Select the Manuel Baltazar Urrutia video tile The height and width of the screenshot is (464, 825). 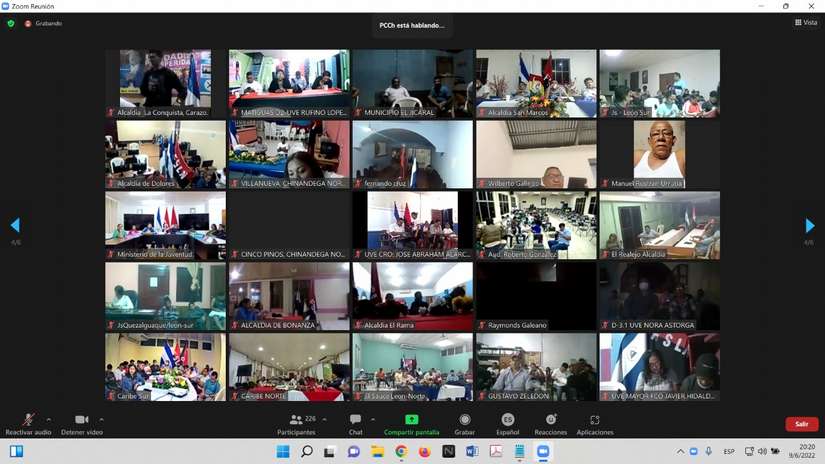(660, 155)
